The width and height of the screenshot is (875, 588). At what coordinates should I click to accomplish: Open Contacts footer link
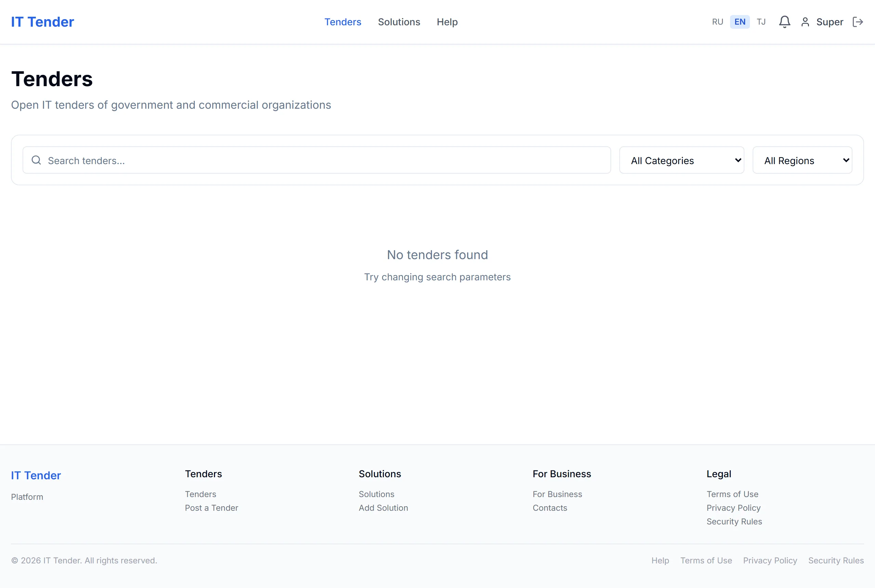tap(550, 508)
